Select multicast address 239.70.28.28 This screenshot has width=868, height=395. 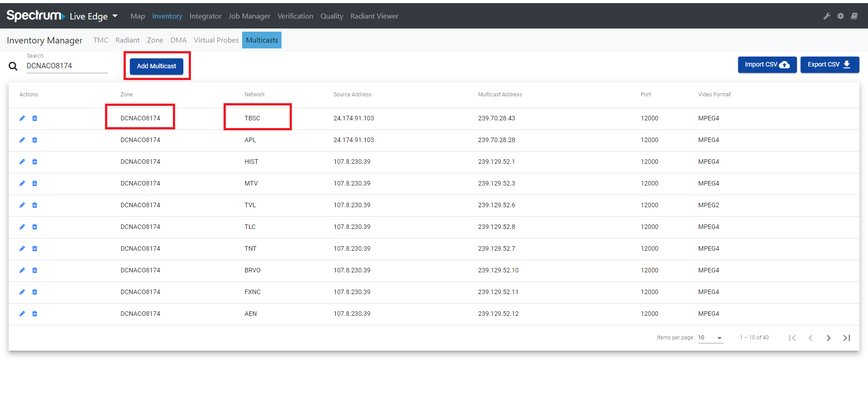point(496,140)
